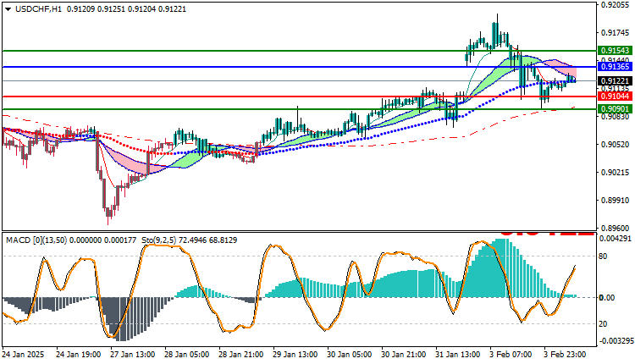This screenshot has width=635, height=364.
Task: Click the 0.90215 price scale value
Action: [x=616, y=173]
